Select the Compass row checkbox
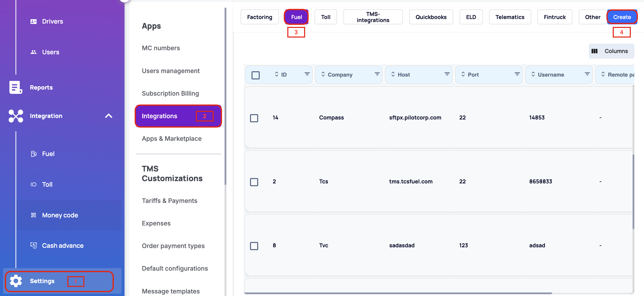This screenshot has width=644, height=296. coord(254,118)
